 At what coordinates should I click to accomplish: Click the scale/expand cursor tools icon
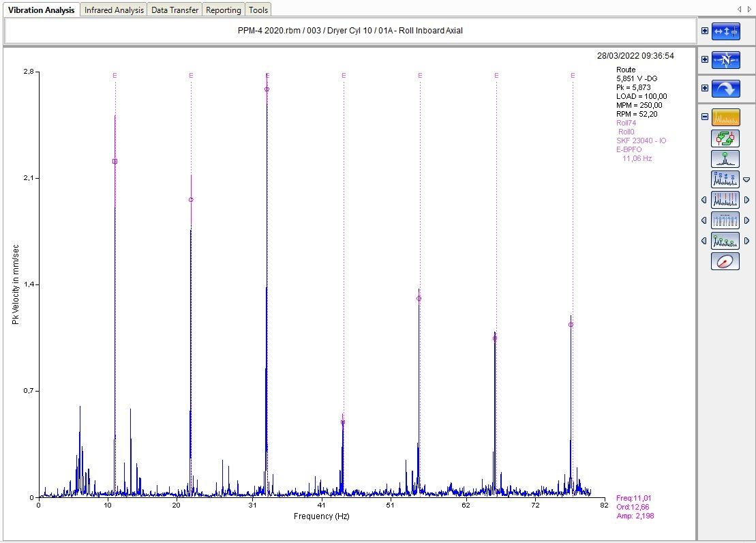pyautogui.click(x=725, y=31)
